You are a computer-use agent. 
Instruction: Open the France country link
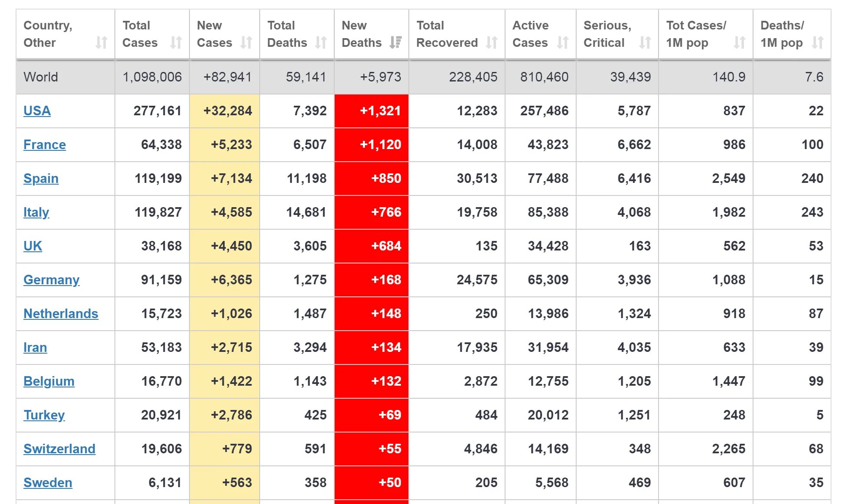(45, 145)
